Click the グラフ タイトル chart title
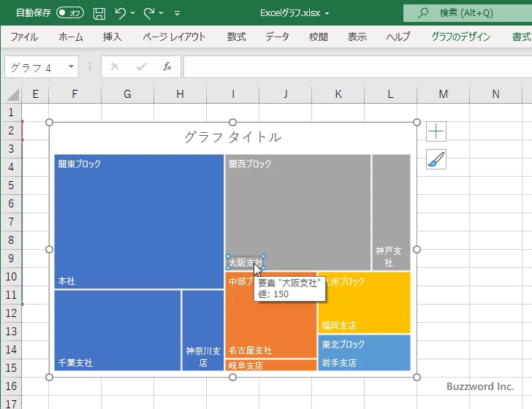Screen dimensions: 532x409 pos(232,137)
